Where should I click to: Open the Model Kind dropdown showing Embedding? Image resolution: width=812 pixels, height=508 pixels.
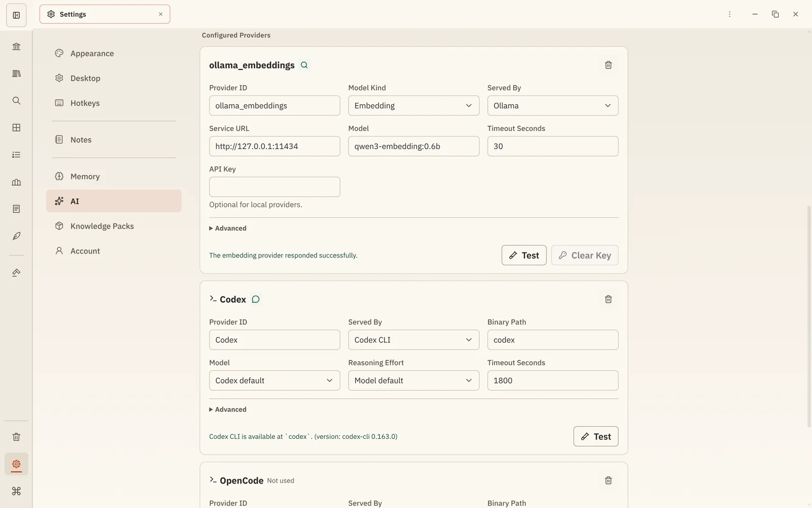point(414,106)
